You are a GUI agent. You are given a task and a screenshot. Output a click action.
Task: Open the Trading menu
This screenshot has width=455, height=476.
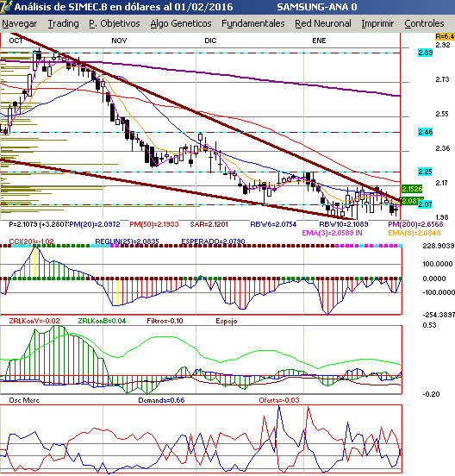tap(64, 23)
